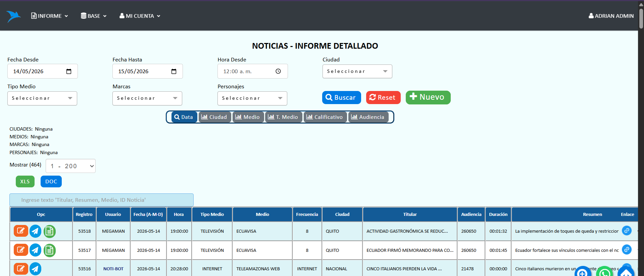This screenshot has height=276, width=644.
Task: Open the INFORME menu
Action: click(50, 16)
